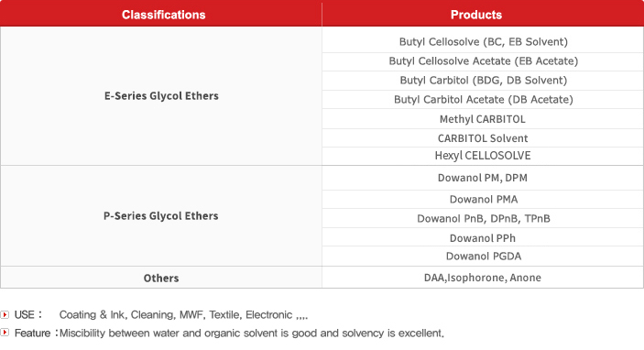Click the P-Series Glycol Ethers cell
This screenshot has width=644, height=350.
[x=161, y=216]
